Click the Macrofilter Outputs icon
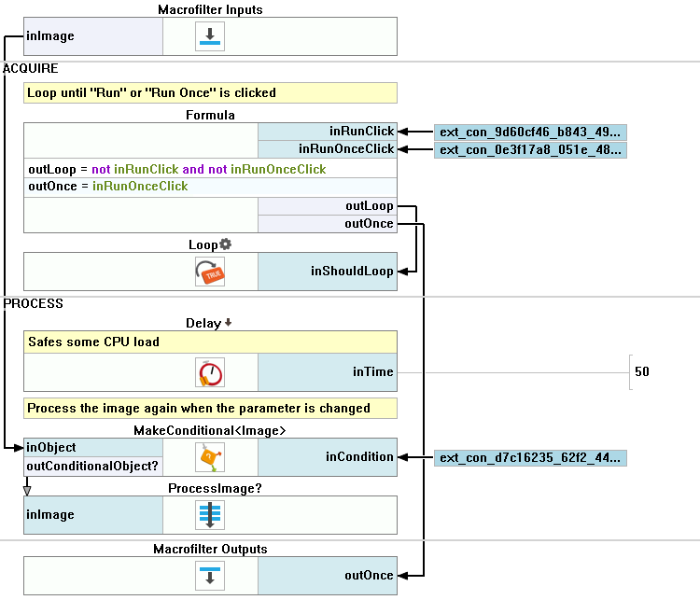The height and width of the screenshot is (600, 700). click(x=210, y=576)
